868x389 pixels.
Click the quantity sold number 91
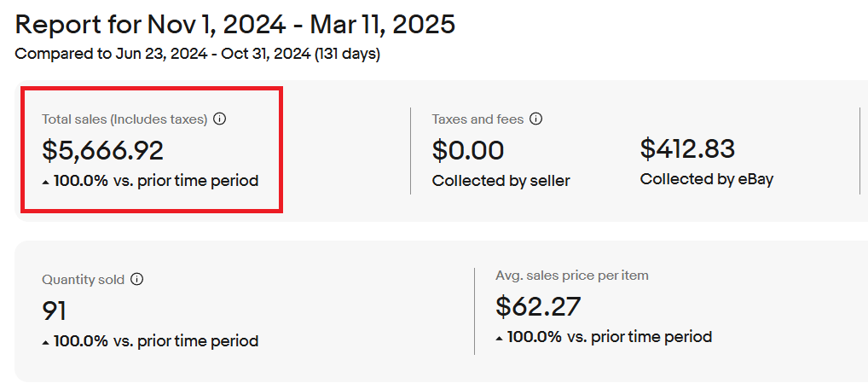point(55,311)
